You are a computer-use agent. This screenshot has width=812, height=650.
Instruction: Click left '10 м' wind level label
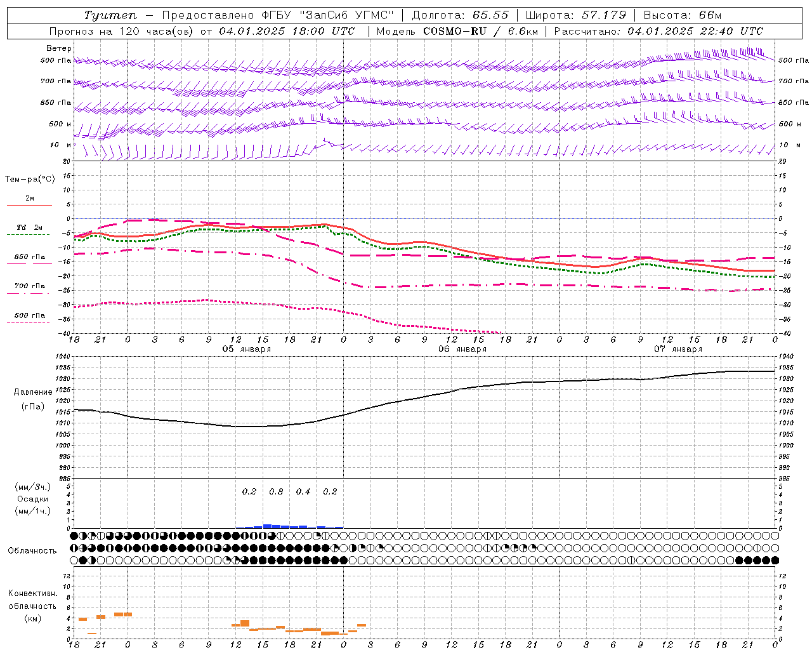click(61, 145)
